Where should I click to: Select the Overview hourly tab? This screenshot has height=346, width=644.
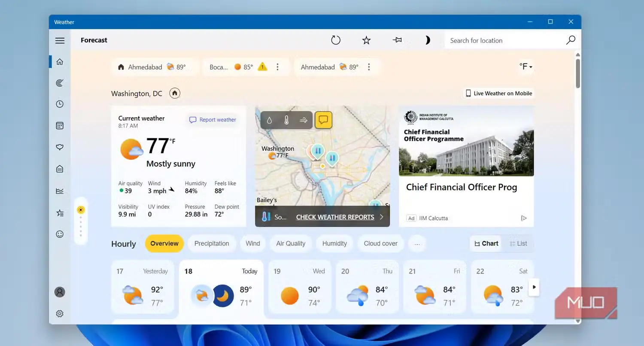[164, 243]
